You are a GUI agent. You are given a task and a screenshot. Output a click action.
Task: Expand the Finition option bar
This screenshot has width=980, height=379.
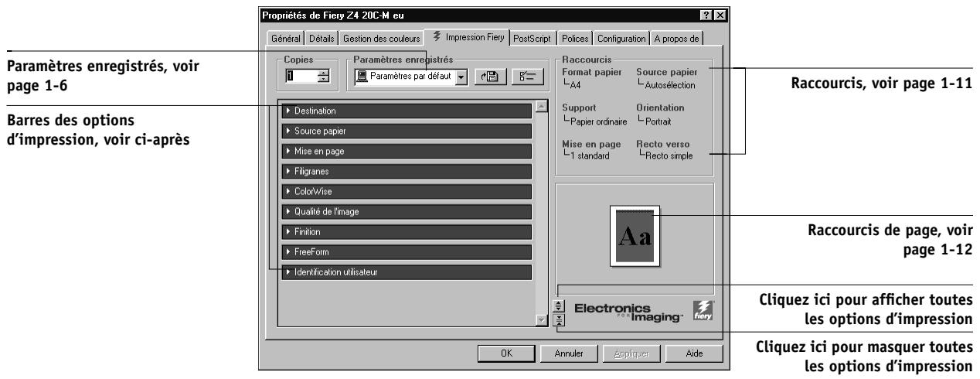[407, 231]
